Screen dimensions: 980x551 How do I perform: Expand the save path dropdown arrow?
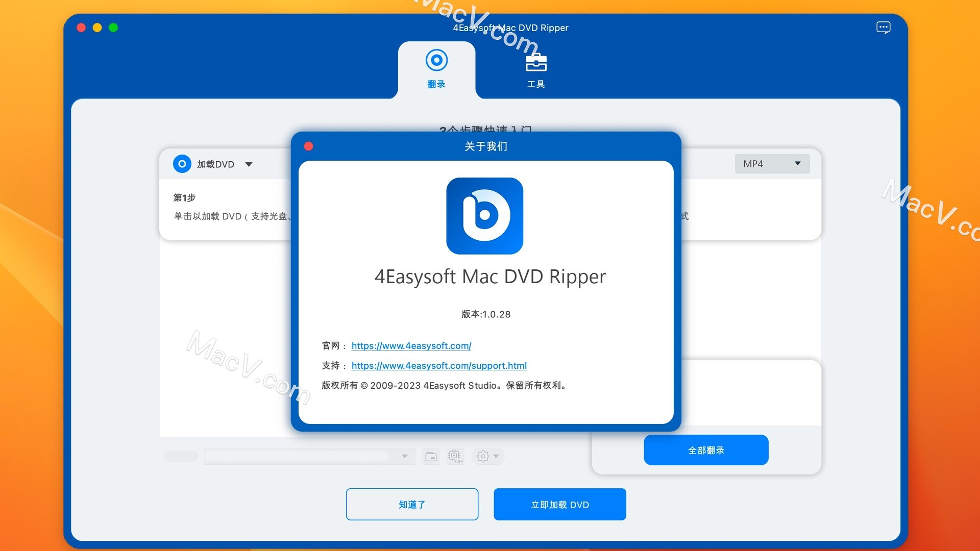click(404, 456)
